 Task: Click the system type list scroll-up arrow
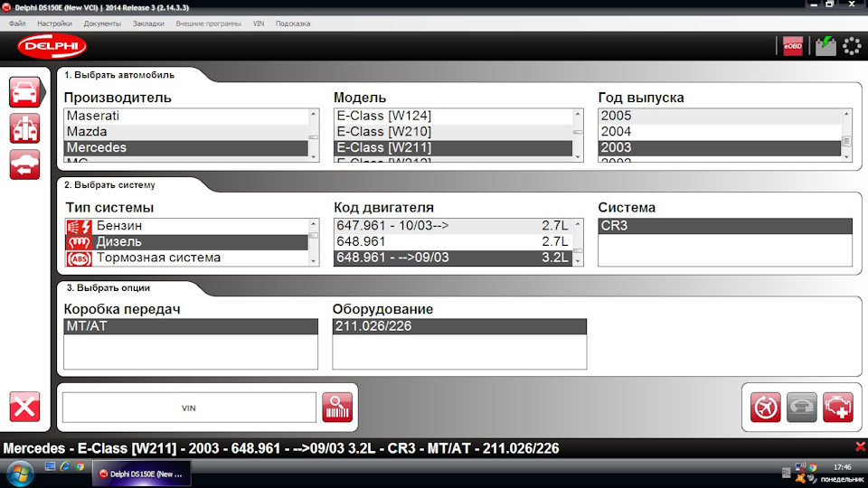(x=314, y=224)
